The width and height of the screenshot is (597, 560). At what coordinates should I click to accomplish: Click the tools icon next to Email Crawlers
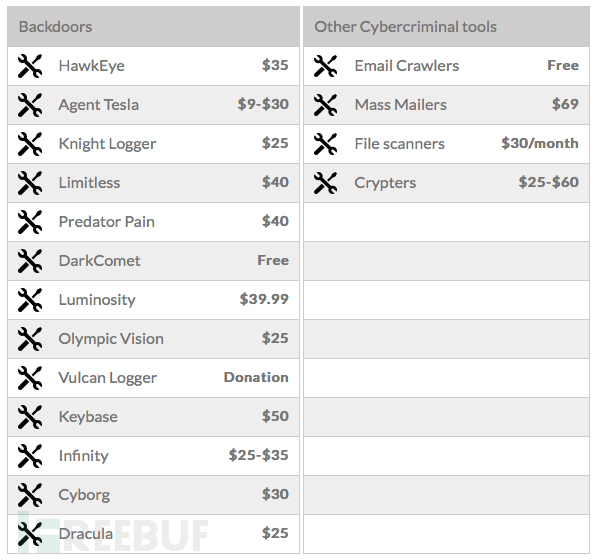click(x=326, y=66)
